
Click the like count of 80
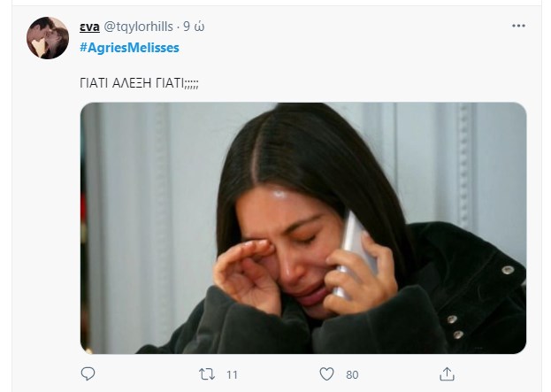pyautogui.click(x=352, y=375)
